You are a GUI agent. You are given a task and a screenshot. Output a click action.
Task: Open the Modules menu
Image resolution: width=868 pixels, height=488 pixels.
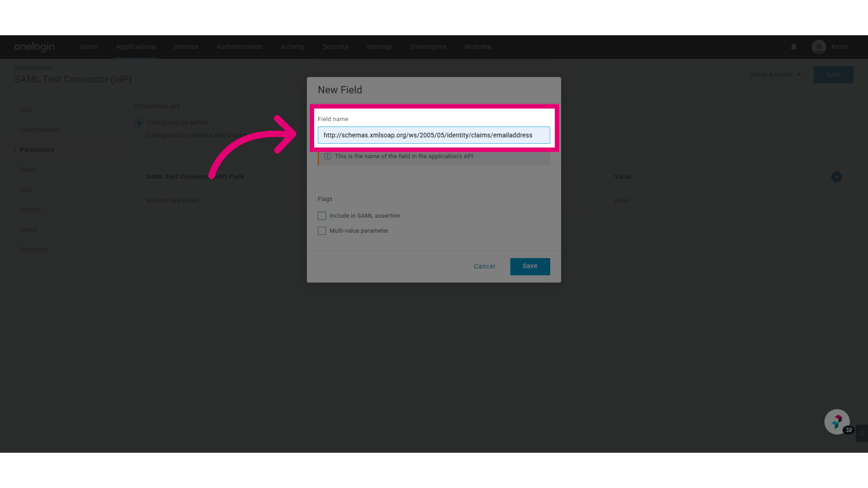point(477,47)
